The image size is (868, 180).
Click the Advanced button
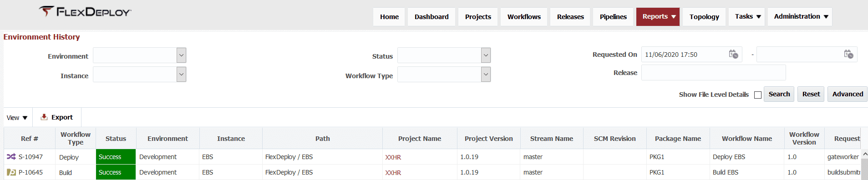(847, 94)
